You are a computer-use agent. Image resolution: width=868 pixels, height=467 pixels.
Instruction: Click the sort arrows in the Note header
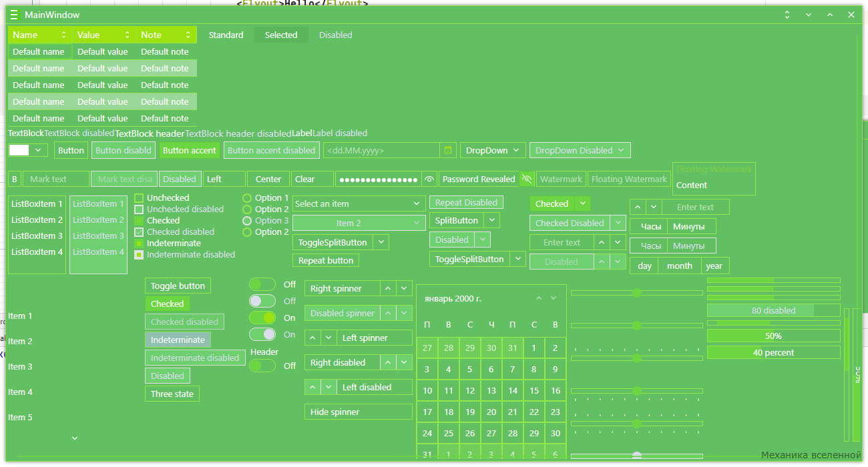[188, 35]
